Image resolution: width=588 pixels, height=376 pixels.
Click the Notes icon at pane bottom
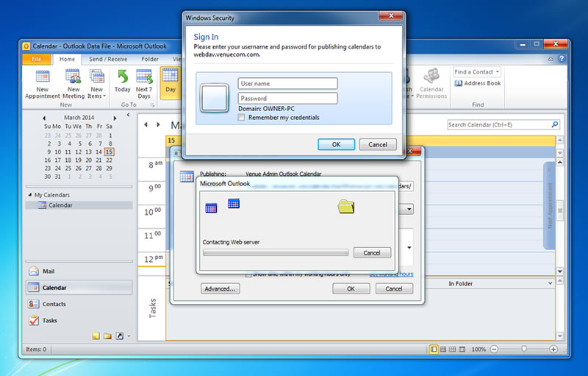point(96,336)
